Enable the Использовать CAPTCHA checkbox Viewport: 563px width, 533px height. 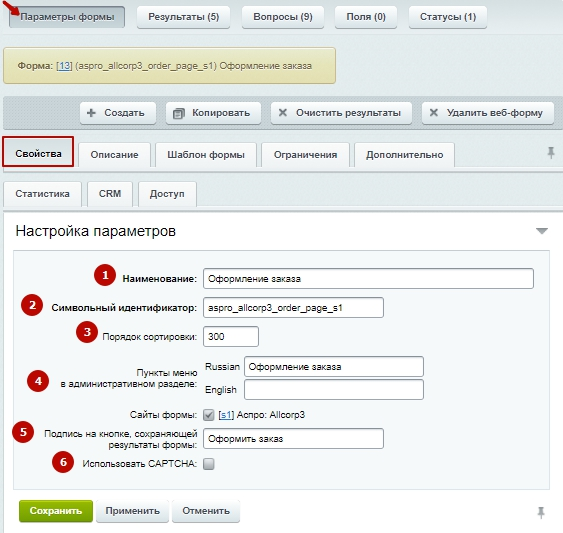(x=209, y=464)
